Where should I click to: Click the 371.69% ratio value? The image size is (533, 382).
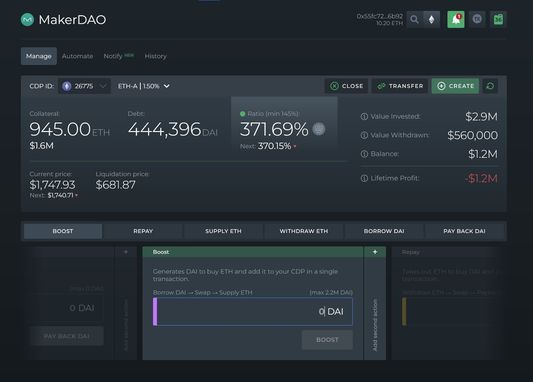click(274, 129)
